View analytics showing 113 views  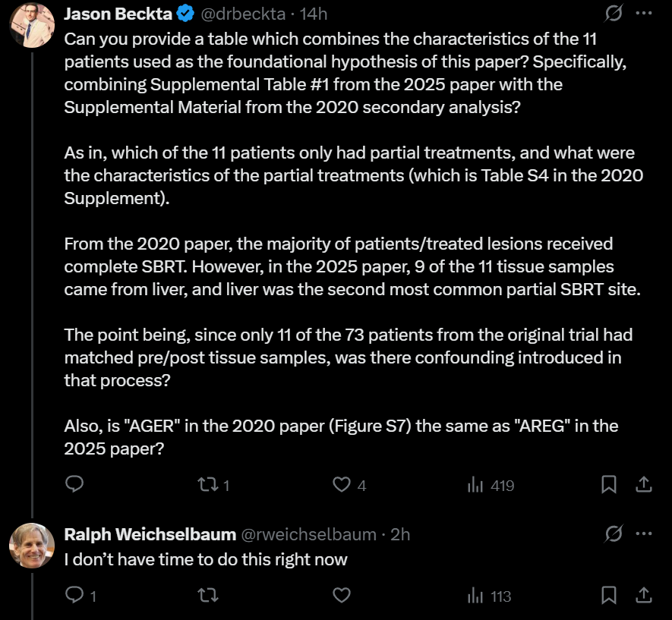click(476, 595)
